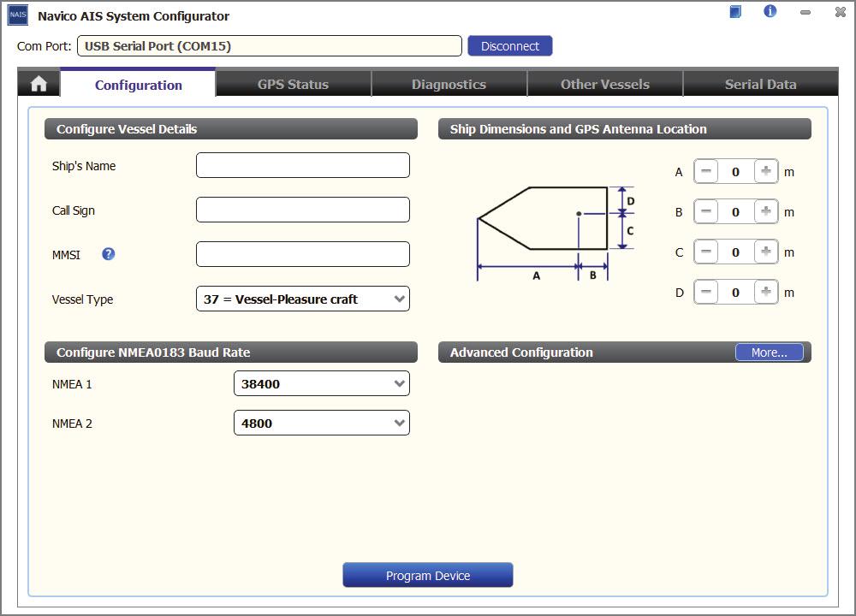Minimize the Navico AIS Configurator window
The height and width of the screenshot is (616, 856).
(x=805, y=12)
